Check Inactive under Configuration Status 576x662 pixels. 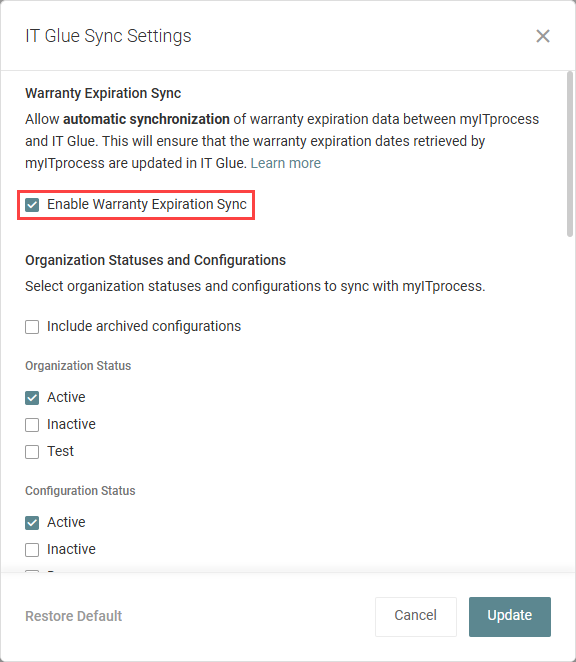pyautogui.click(x=32, y=550)
